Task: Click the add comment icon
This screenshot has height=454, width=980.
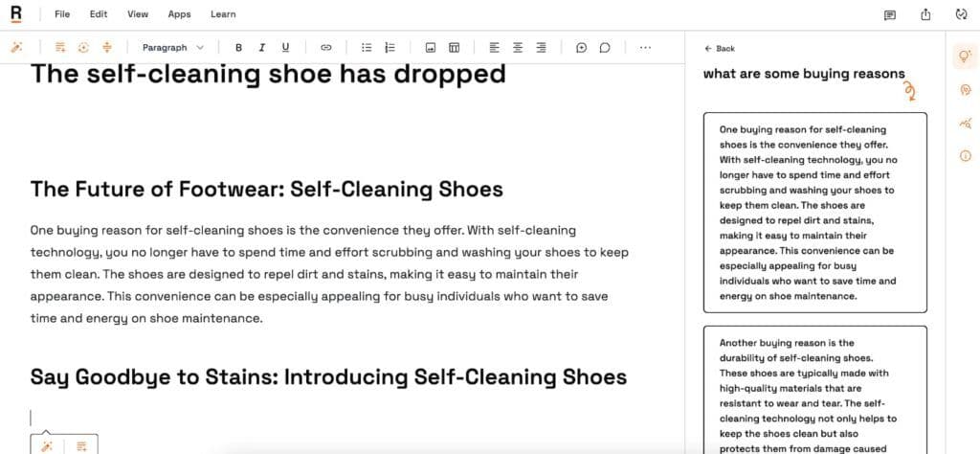Action: click(x=581, y=48)
